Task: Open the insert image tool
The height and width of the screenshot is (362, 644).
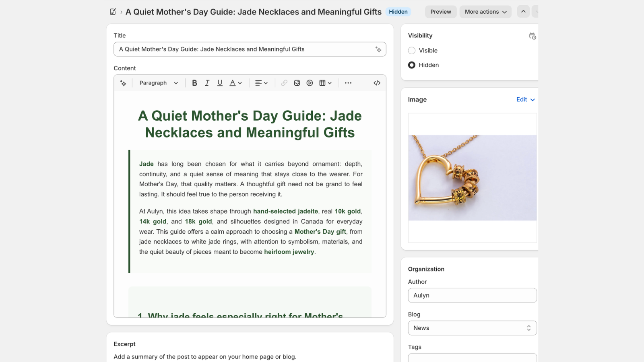Action: coord(297,83)
